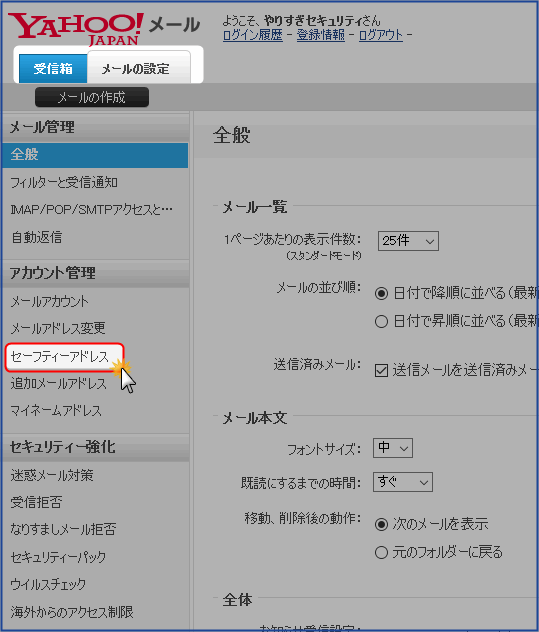
Task: Open 海外からのアクセス制限 settings
Action: [72, 612]
